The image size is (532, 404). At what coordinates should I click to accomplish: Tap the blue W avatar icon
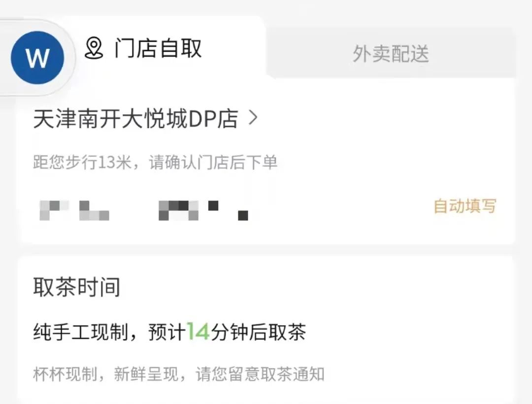37,58
